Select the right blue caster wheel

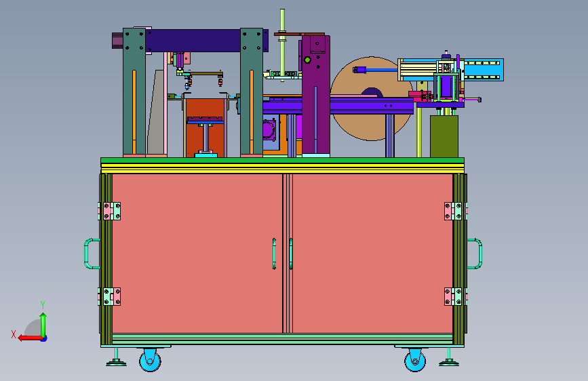415,360
